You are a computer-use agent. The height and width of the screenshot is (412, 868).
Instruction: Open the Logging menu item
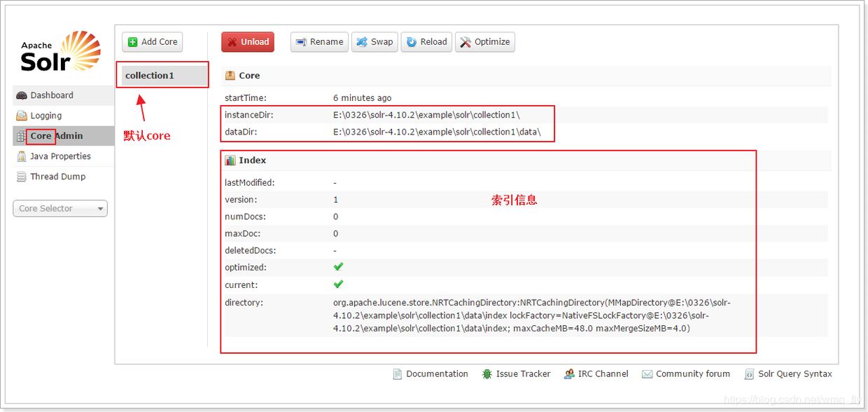pos(63,116)
